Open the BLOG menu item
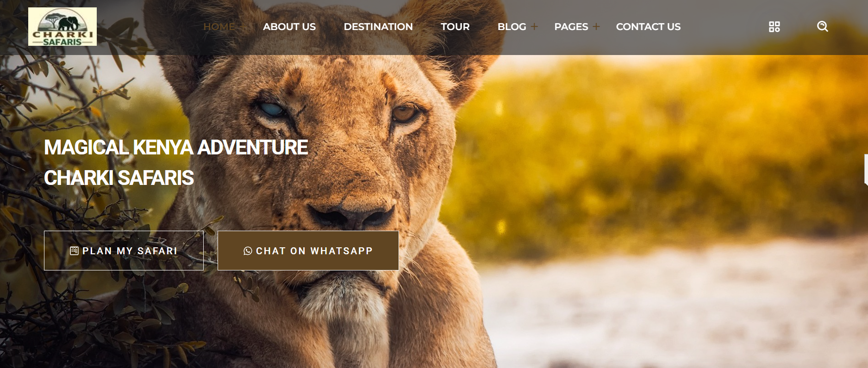The width and height of the screenshot is (868, 368). coord(512,27)
